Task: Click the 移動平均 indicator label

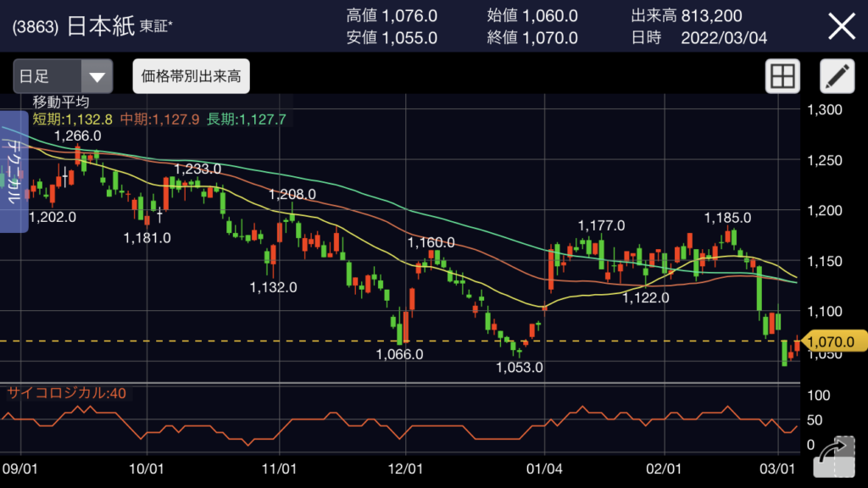Action: 60,102
